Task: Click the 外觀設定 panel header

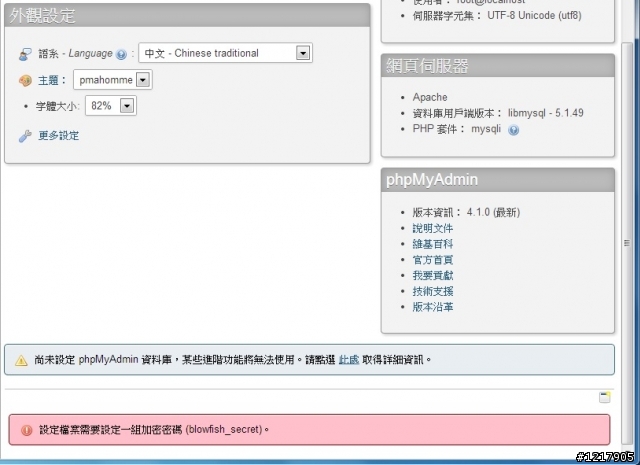Action: 187,16
